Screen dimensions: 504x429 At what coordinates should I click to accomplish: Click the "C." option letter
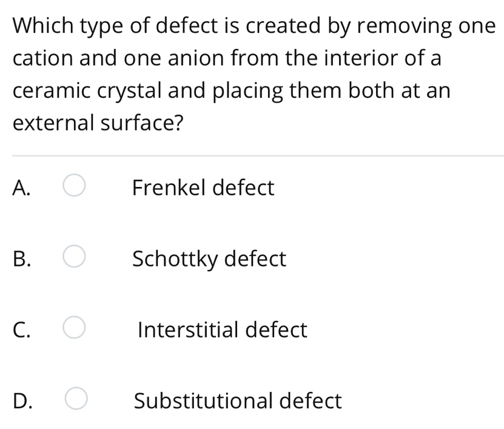tap(22, 331)
